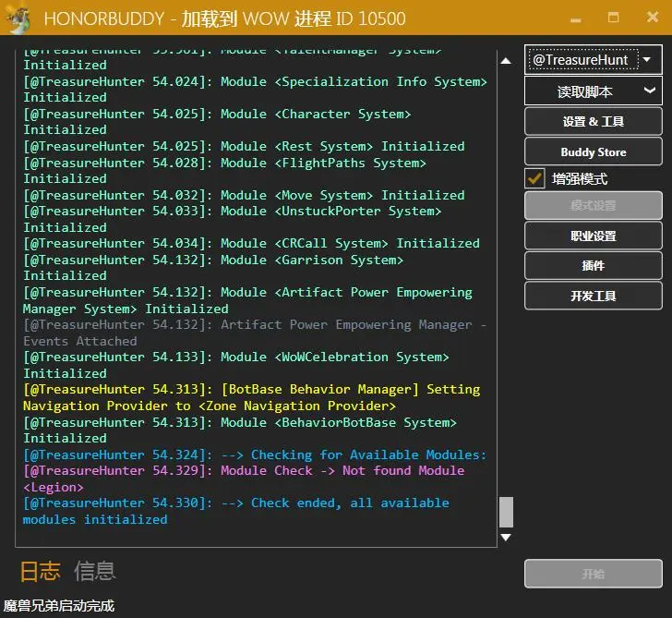Switch to the 信息 info tab
Screen dimensions: 672x618
tap(95, 571)
